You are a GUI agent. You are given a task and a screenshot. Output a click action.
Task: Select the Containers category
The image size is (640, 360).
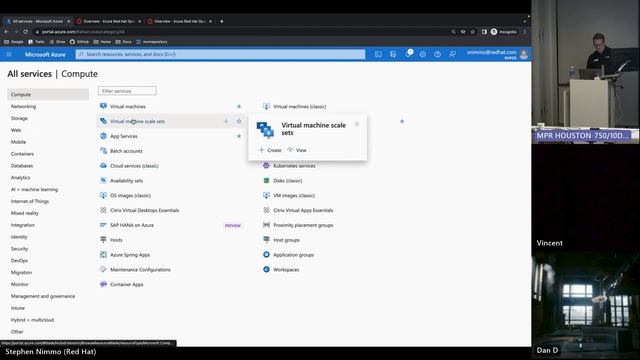[22, 154]
